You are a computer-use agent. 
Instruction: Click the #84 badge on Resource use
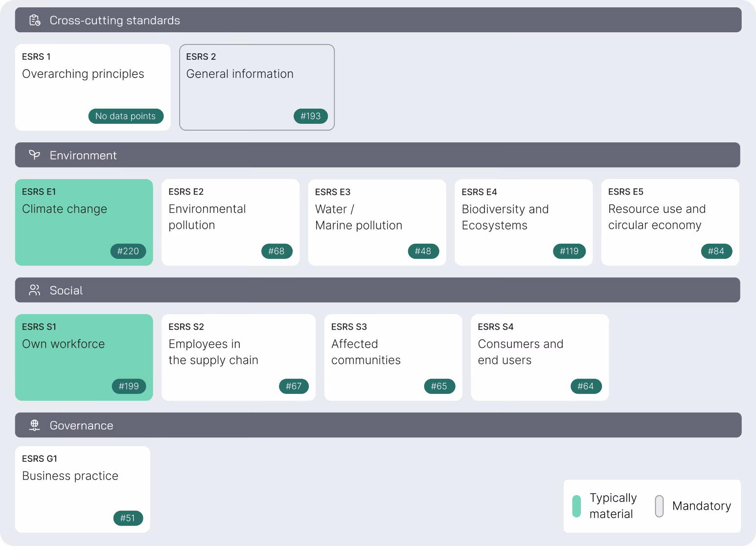(716, 251)
